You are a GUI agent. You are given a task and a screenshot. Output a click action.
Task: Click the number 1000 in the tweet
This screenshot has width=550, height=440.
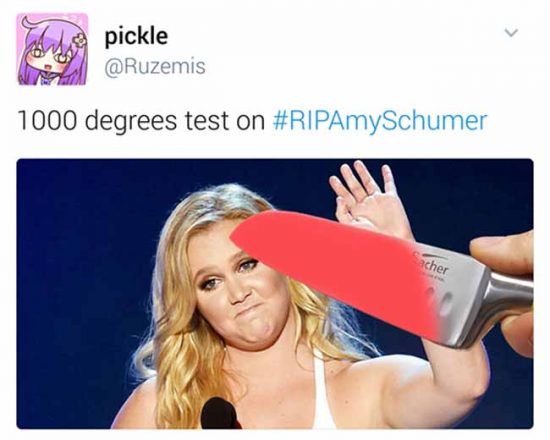[46, 120]
